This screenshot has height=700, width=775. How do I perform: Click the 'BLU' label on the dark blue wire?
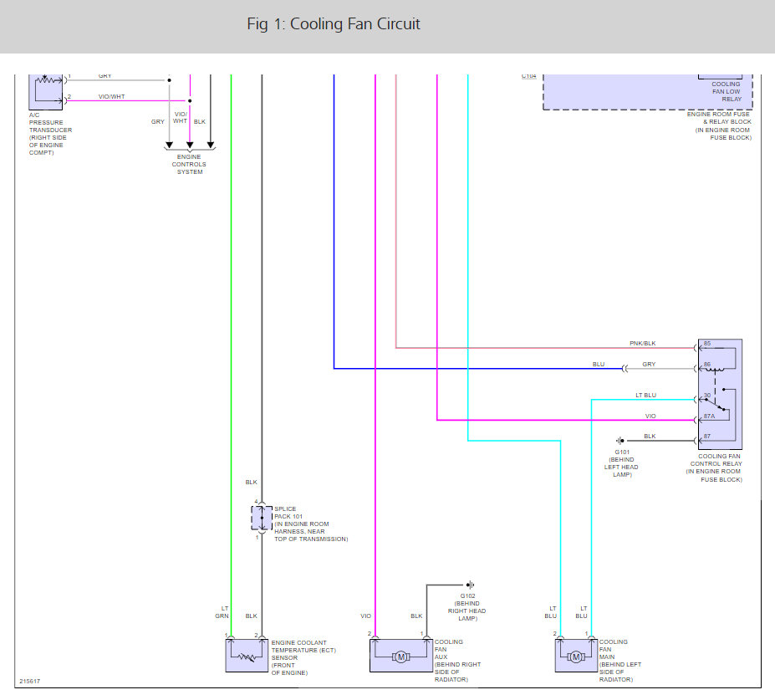tap(599, 364)
